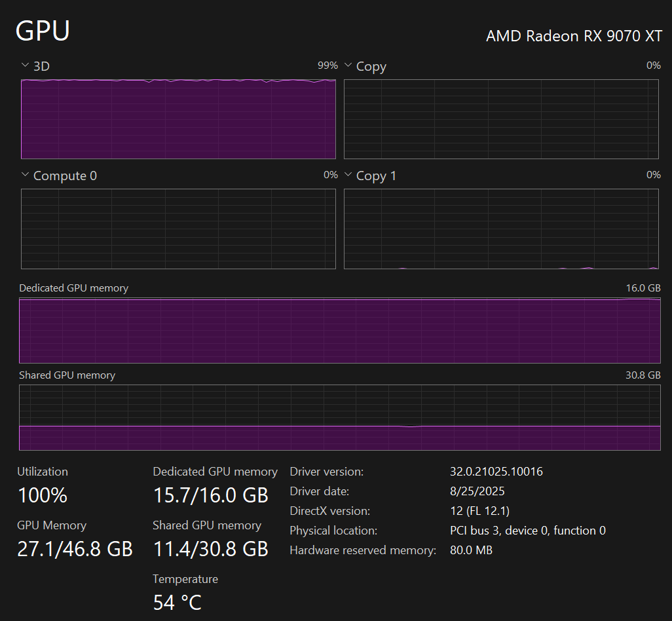Screen dimensions: 672x621
Task: Open the 3D engine dropdown chevron
Action: click(25, 66)
